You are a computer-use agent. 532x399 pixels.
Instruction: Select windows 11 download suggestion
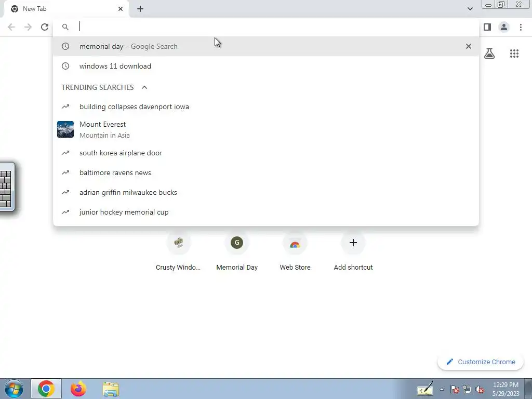[266, 66]
